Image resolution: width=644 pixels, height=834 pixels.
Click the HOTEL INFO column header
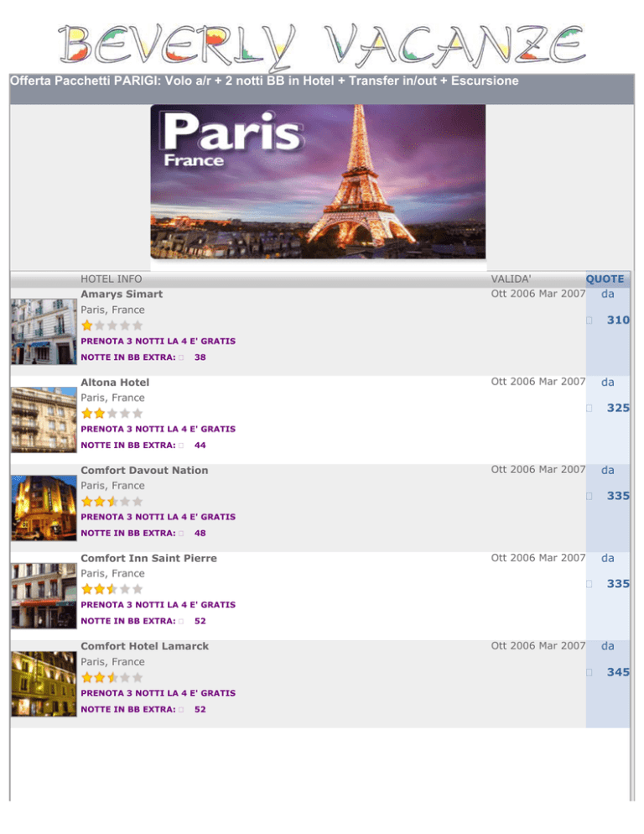tap(112, 279)
